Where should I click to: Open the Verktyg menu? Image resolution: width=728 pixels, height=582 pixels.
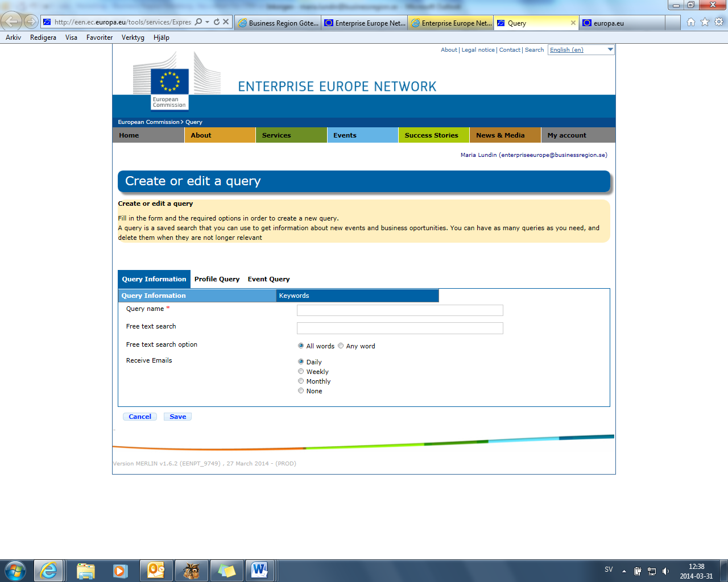(133, 38)
